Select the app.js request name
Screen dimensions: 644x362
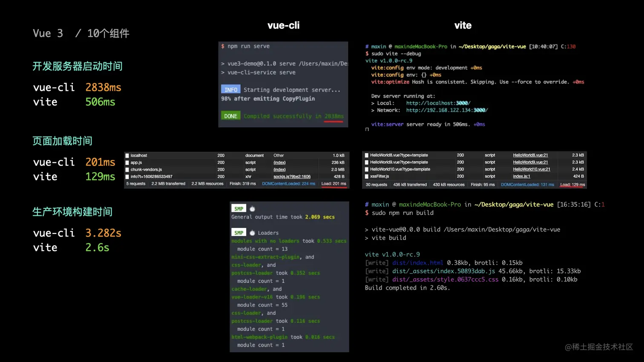(136, 162)
